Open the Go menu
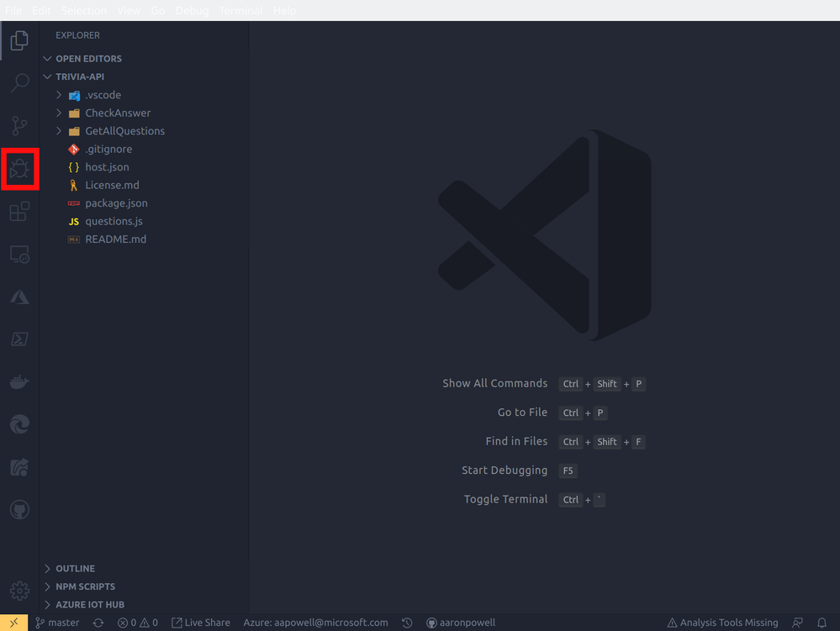Viewport: 840px width, 631px height. pos(158,10)
